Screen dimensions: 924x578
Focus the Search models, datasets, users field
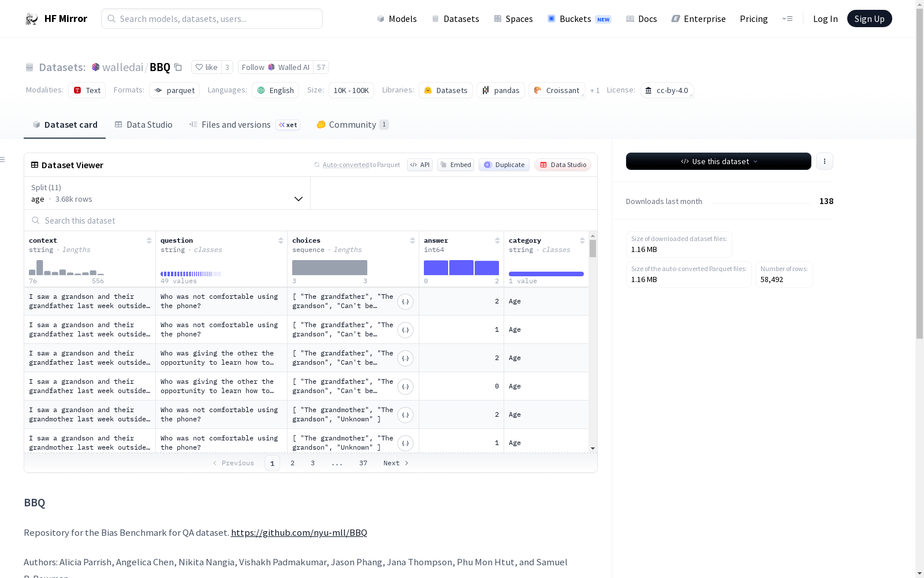(212, 18)
